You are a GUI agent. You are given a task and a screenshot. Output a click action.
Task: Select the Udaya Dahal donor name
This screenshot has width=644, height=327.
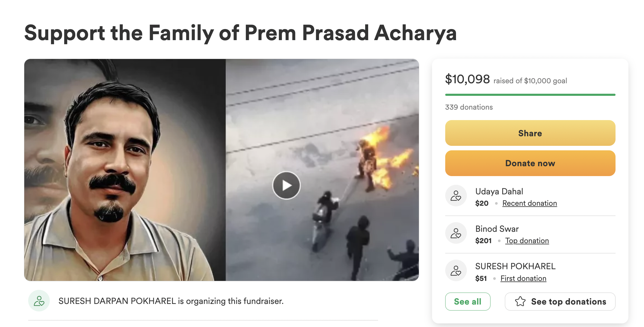coord(499,192)
